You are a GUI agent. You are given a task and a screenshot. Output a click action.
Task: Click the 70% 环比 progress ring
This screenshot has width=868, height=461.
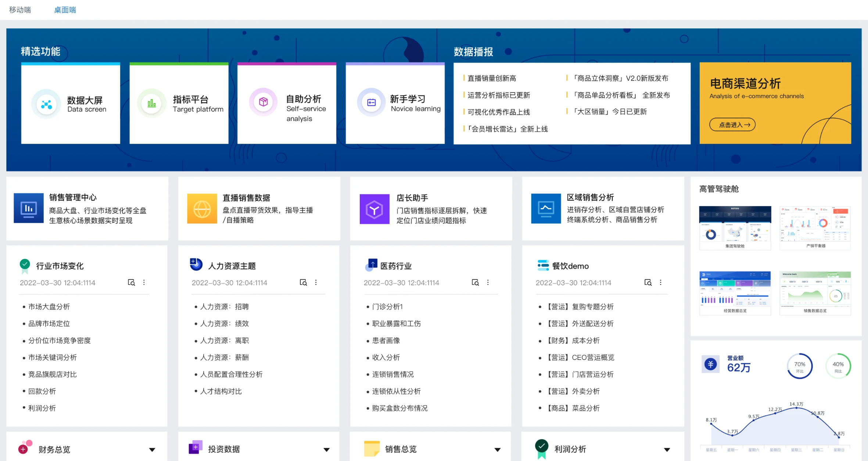(800, 366)
